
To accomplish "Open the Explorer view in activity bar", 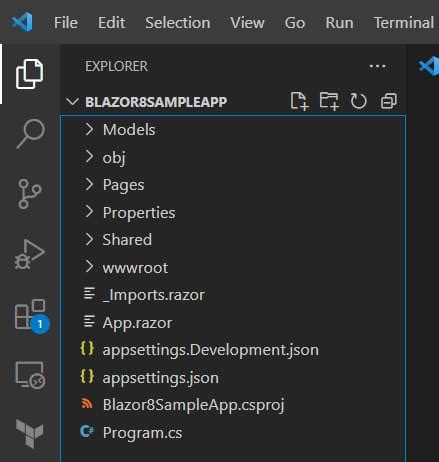I will [x=29, y=74].
